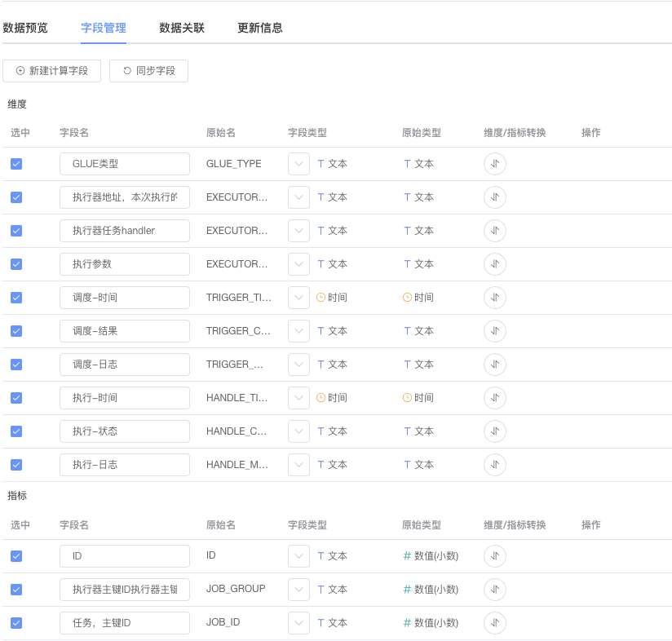
Task: Open the type dropdown for JOB_ID
Action: [x=298, y=621]
